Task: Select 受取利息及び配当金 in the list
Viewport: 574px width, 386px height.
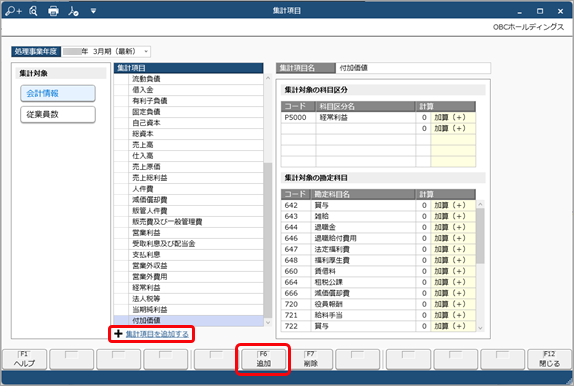Action: [x=189, y=244]
